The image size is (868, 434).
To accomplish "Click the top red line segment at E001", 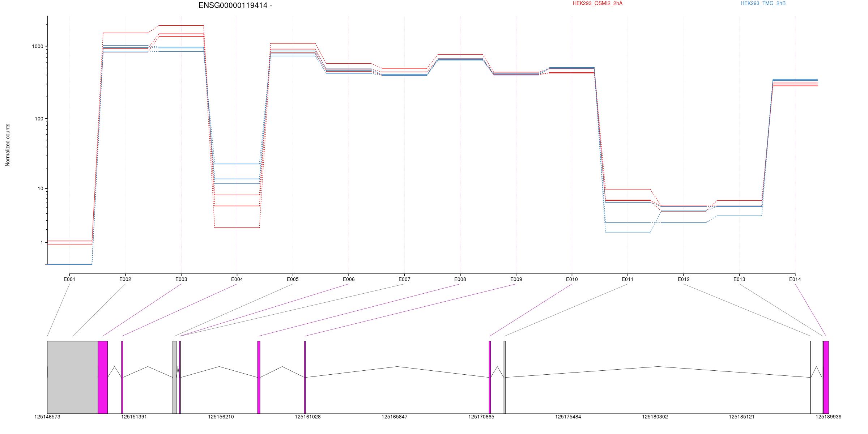I will click(69, 241).
